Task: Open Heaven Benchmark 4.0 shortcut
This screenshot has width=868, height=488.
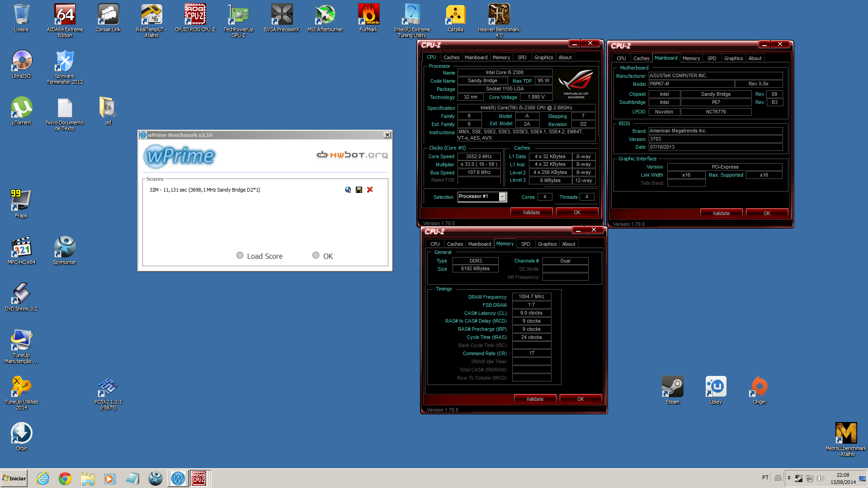Action: pyautogui.click(x=499, y=20)
